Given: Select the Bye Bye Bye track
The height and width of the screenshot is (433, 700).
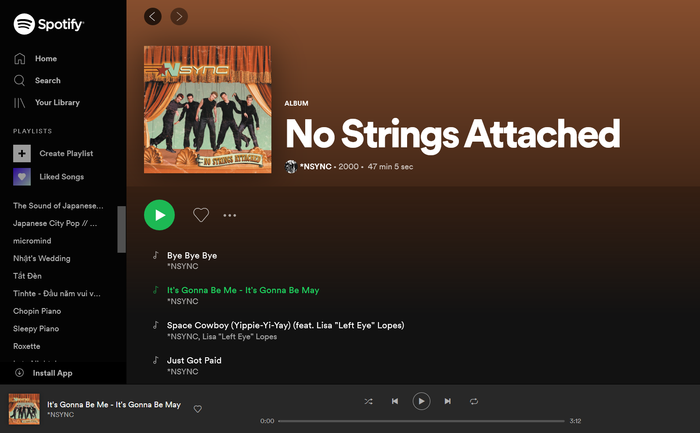Looking at the screenshot, I should [192, 256].
